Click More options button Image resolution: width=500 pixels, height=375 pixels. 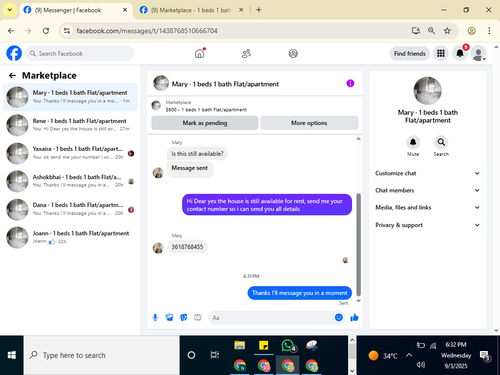[309, 123]
